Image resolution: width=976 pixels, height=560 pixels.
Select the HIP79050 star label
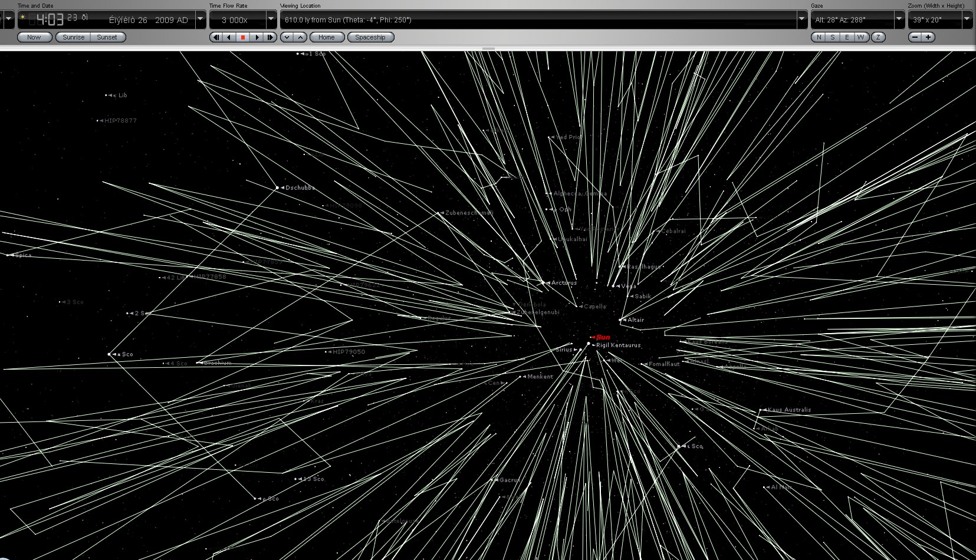(x=349, y=352)
